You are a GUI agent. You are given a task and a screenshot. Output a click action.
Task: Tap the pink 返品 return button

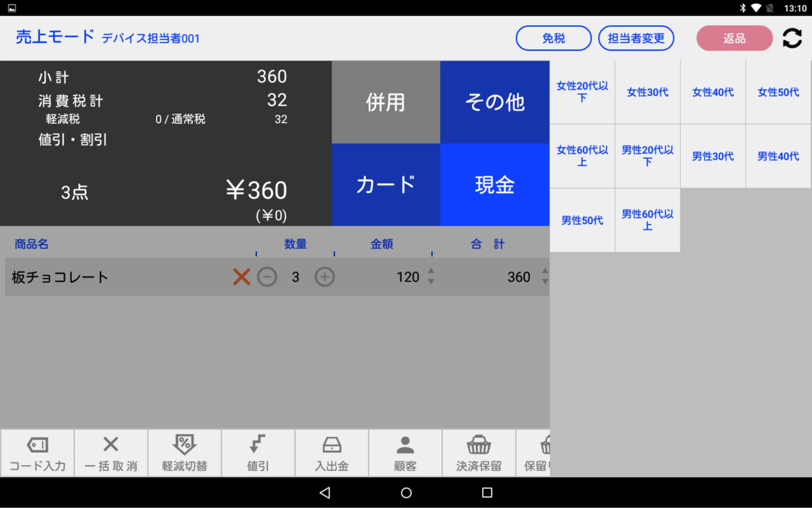(734, 38)
